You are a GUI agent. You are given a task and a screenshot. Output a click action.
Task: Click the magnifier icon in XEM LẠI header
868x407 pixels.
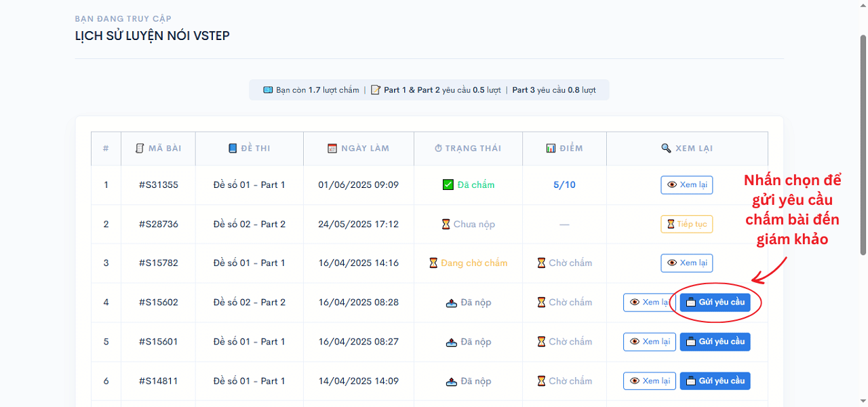tap(666, 148)
